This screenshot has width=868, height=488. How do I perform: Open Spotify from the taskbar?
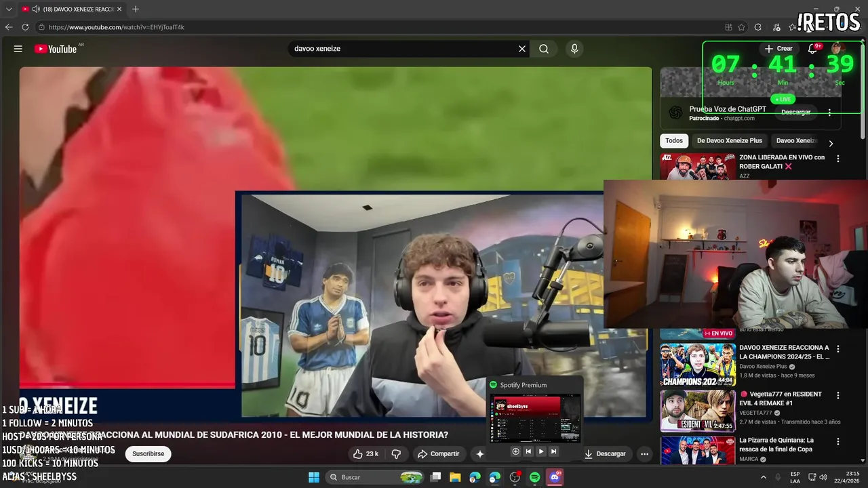pyautogui.click(x=534, y=477)
